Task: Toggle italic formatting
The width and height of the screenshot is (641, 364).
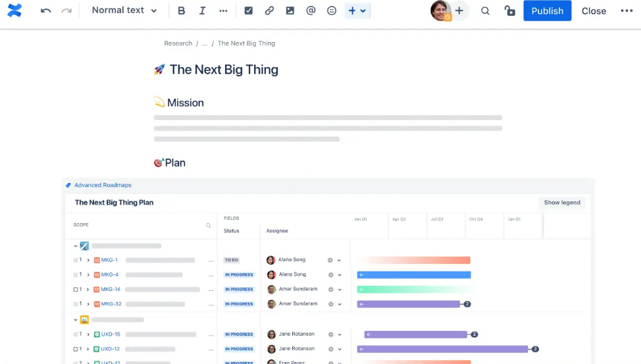Action: click(202, 11)
